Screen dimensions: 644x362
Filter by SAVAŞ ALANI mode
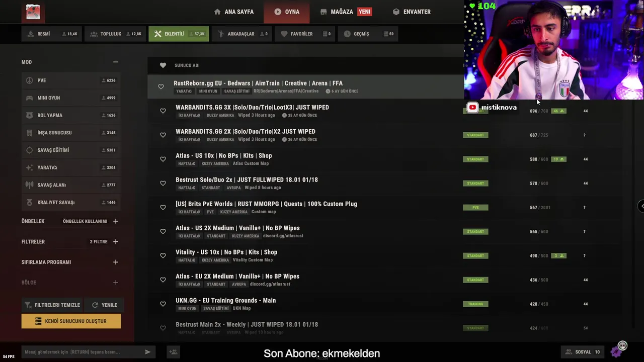tap(71, 185)
